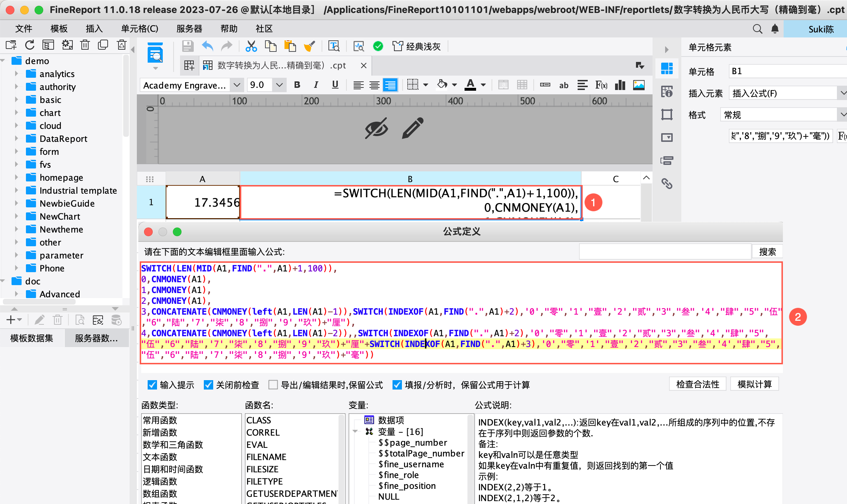Viewport: 847px width, 504px height.
Task: Switch to 模板数据集 tab
Action: click(32, 338)
